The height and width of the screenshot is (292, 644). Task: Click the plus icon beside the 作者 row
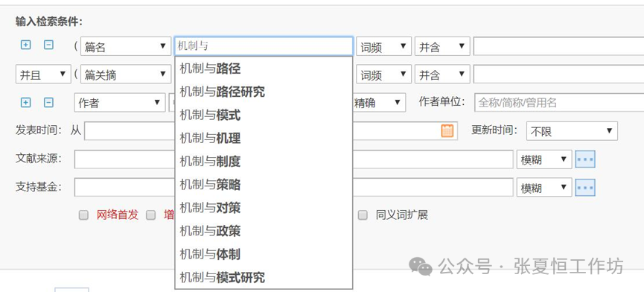coord(25,102)
